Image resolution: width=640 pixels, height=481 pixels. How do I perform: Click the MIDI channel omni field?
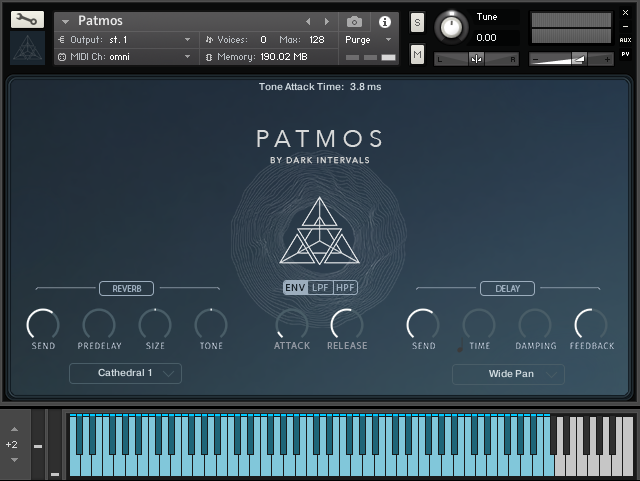125,57
